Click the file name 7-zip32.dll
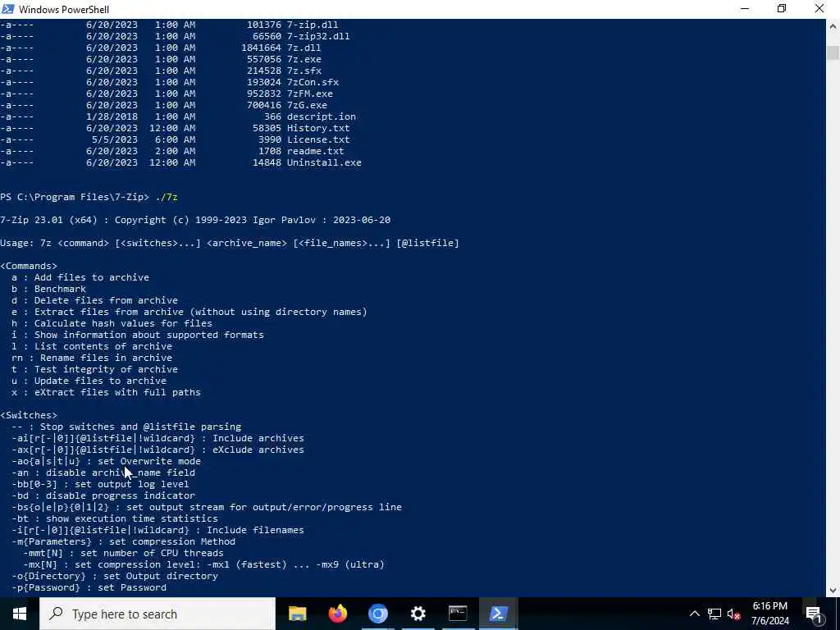 [318, 36]
